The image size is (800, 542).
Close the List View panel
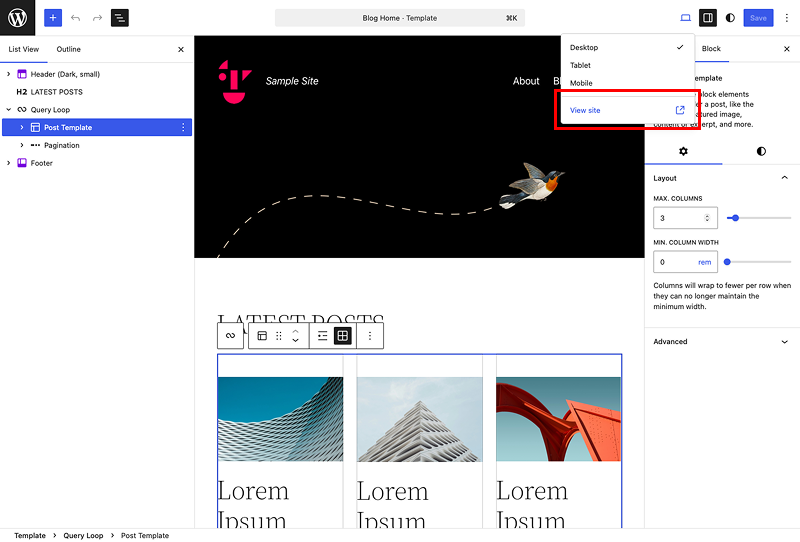(x=181, y=50)
